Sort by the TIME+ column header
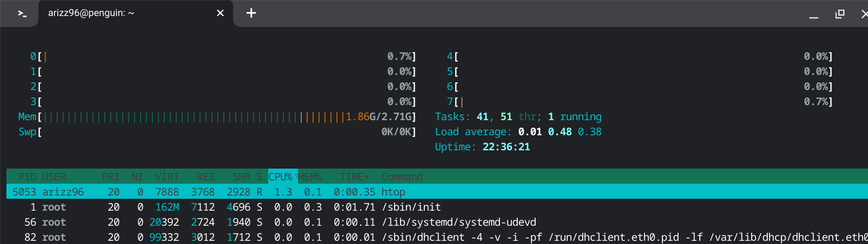The height and width of the screenshot is (244, 868). 354,177
